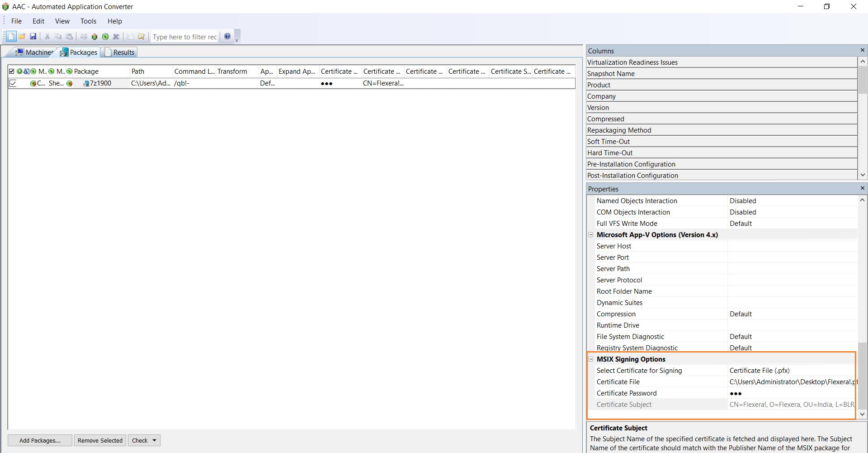Toggle the select-all checkbox in grid header
Viewport: 868px width, 453px height.
click(x=12, y=72)
